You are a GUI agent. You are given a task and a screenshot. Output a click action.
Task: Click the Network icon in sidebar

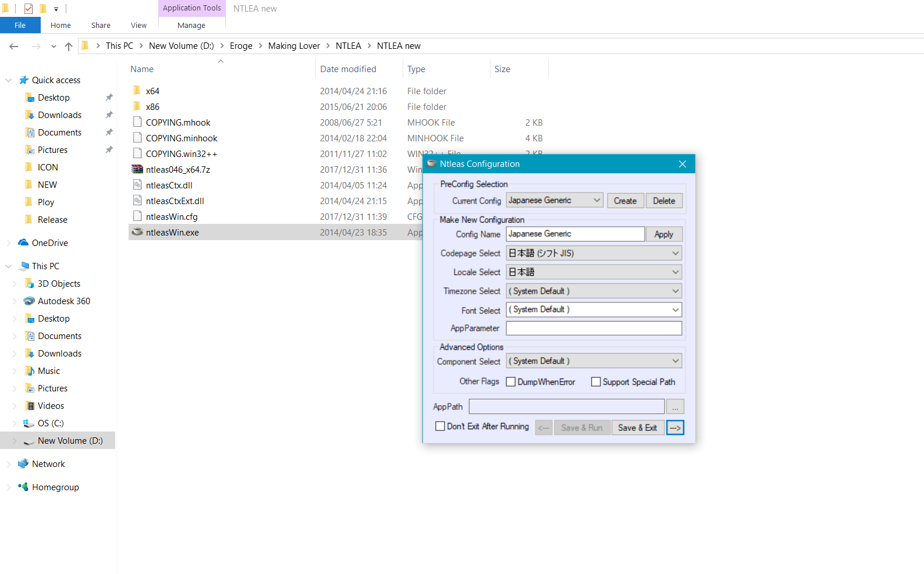[23, 464]
